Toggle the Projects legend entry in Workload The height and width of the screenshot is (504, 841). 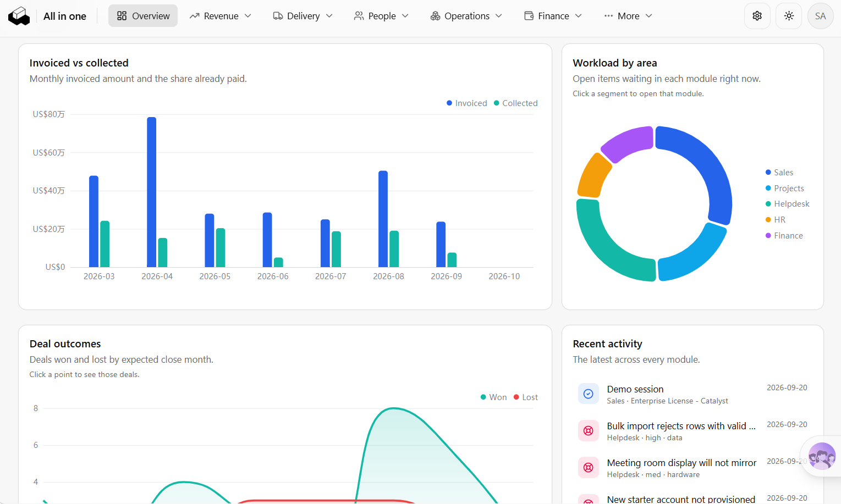point(785,189)
